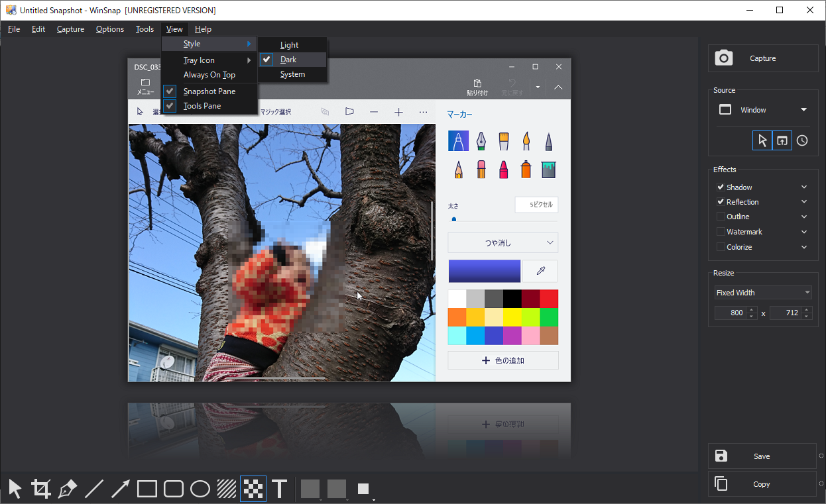The image size is (826, 504).
Task: Toggle Tools Pane in View menu
Action: click(x=209, y=106)
